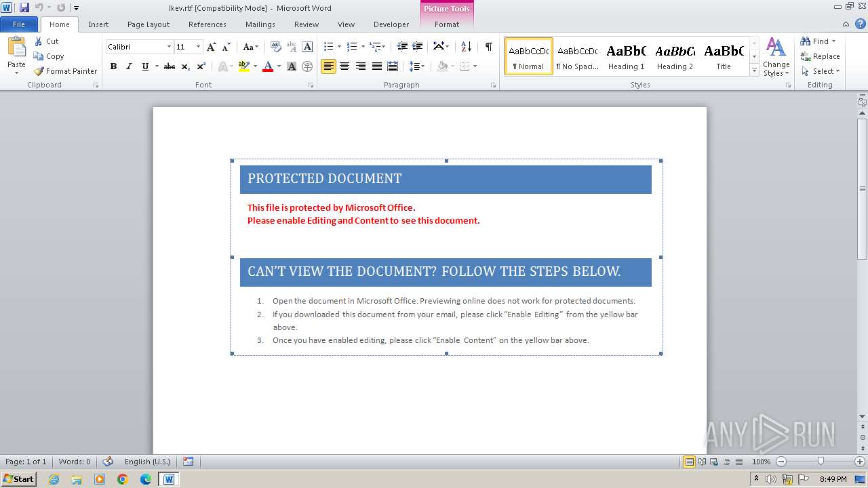
Task: Switch to the Insert tab
Action: 98,24
